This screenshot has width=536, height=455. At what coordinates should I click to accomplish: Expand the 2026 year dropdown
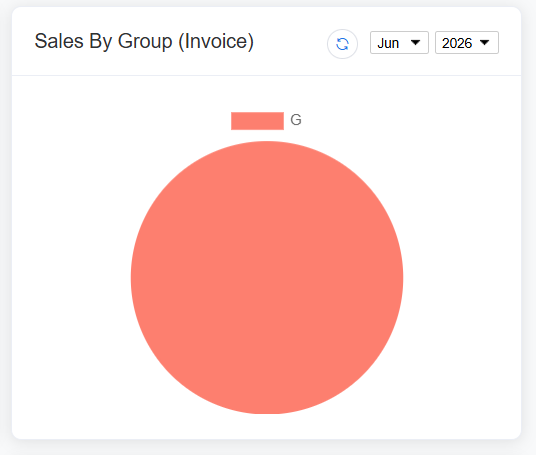[467, 43]
